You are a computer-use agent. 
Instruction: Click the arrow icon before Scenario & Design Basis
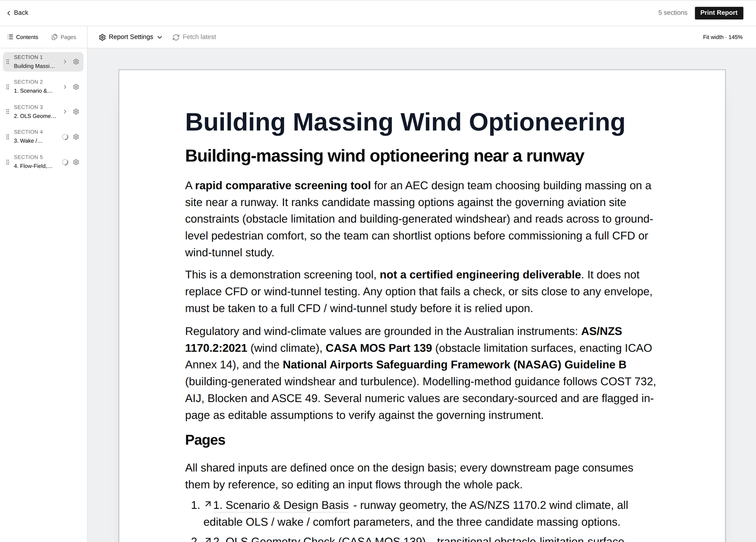(x=208, y=505)
